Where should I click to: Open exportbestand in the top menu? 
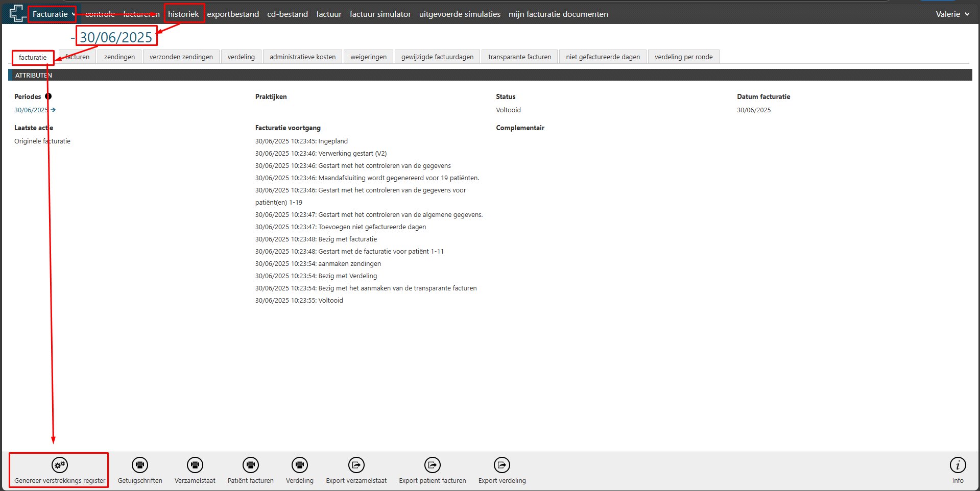tap(233, 14)
